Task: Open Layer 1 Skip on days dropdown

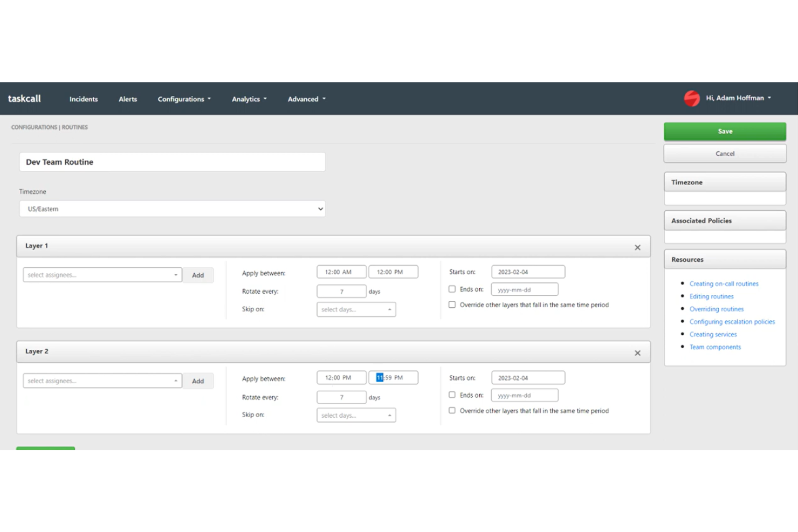Action: pos(356,309)
